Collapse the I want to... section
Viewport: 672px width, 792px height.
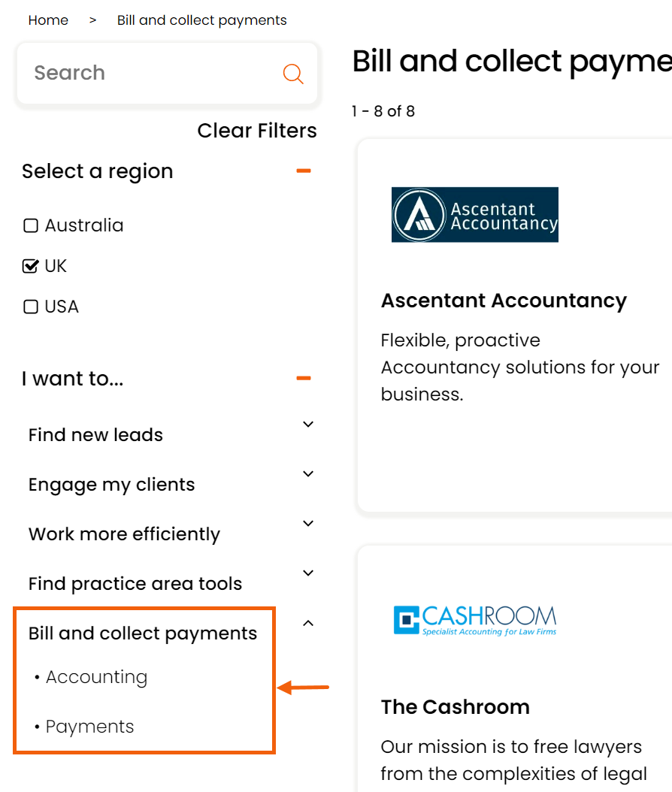(x=304, y=378)
